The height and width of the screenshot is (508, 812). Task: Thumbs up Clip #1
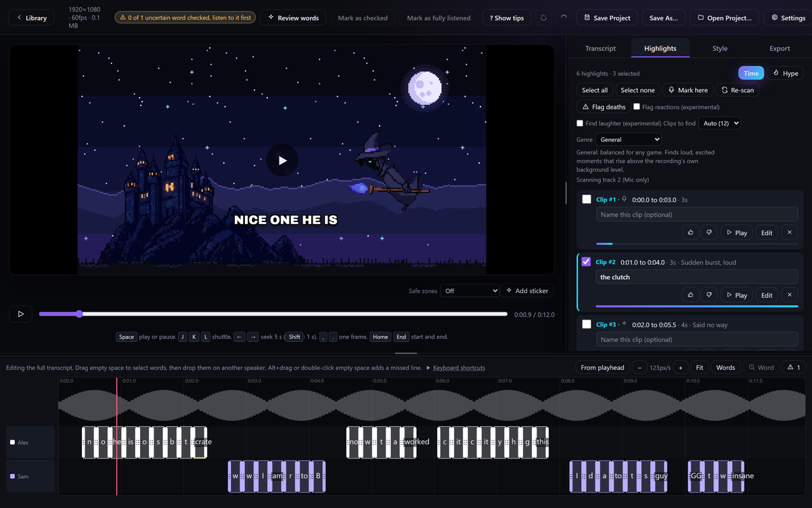coord(690,232)
